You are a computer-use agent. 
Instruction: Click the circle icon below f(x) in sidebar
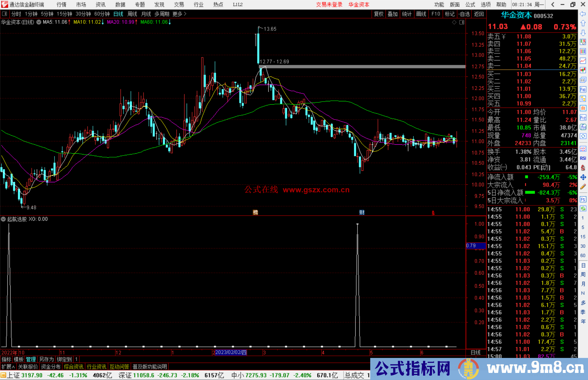click(583, 136)
